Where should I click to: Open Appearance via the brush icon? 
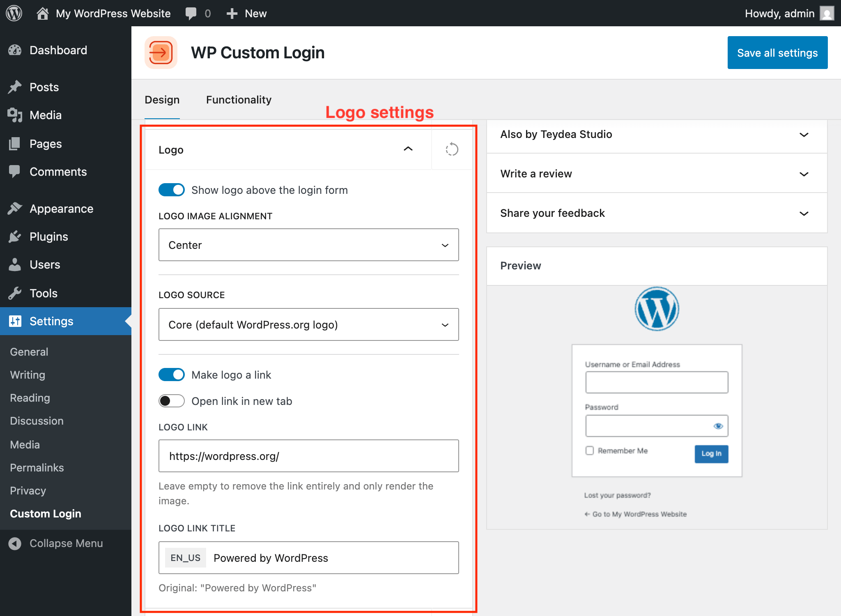point(15,208)
